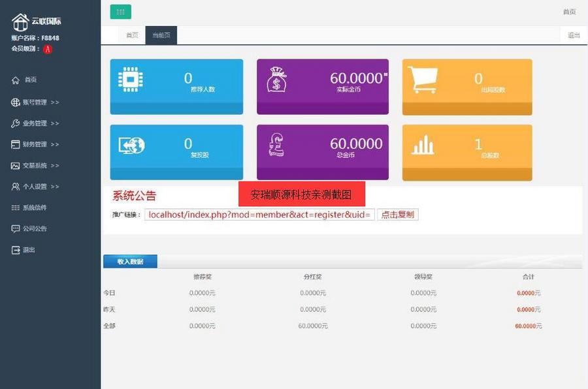Click the 财务管理 document icon

(15, 144)
